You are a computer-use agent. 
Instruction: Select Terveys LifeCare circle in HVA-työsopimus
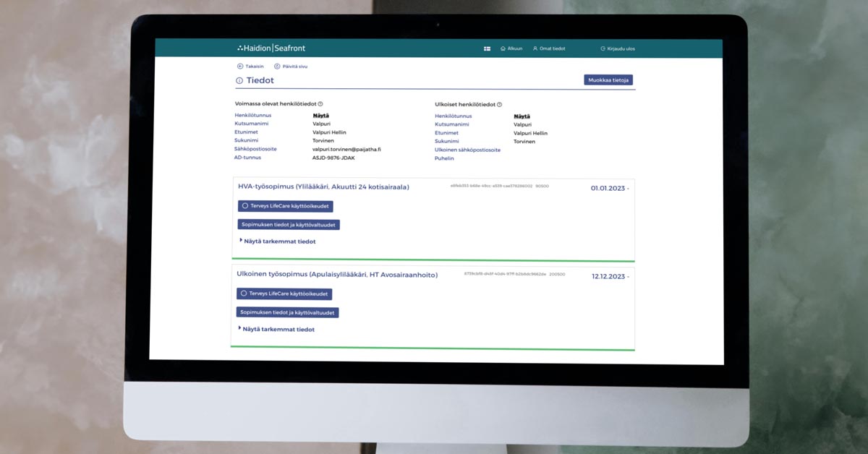[x=245, y=206]
